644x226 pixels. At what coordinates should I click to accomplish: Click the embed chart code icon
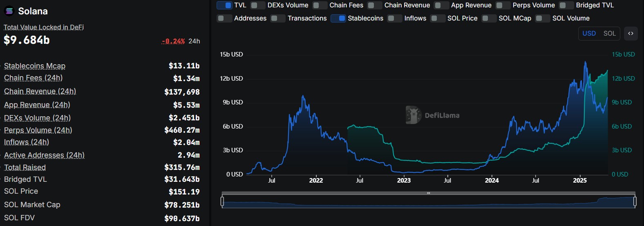coord(631,34)
